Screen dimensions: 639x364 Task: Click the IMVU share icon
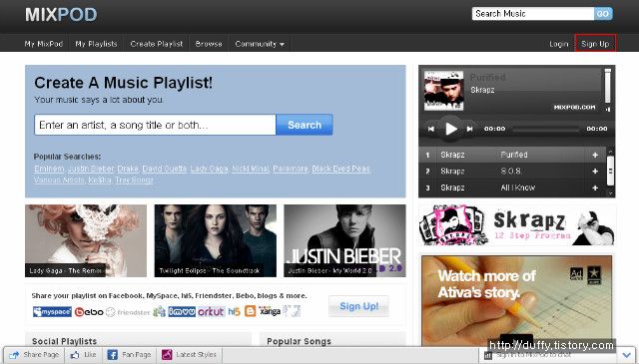(x=182, y=312)
